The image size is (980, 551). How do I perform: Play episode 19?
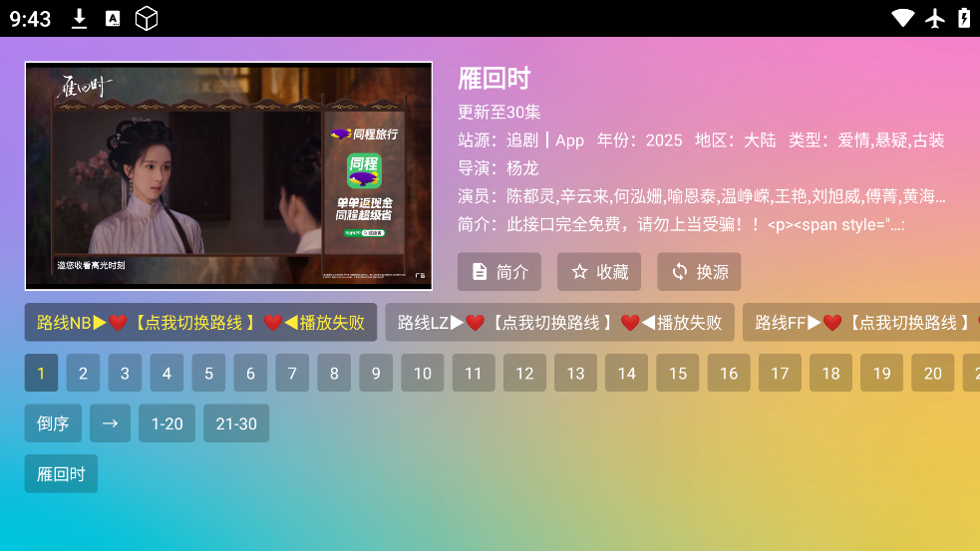(882, 373)
